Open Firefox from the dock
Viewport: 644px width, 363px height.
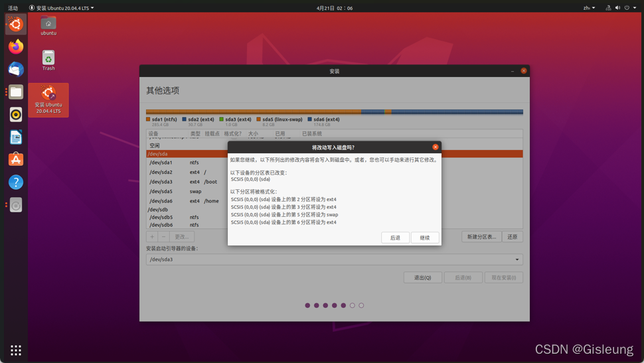click(16, 47)
